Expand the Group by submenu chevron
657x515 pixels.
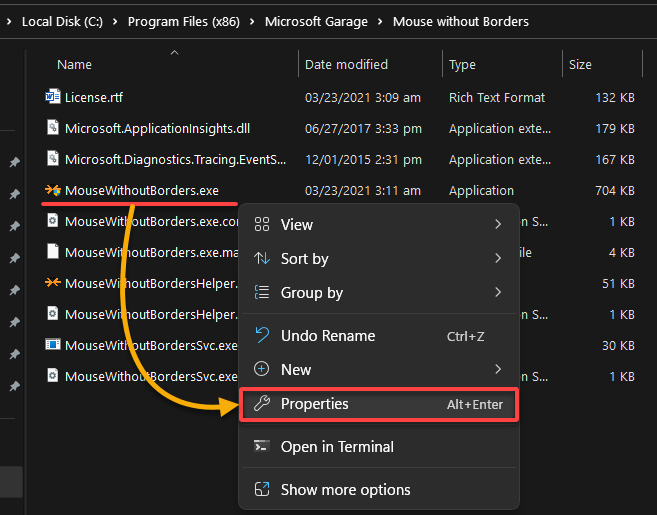point(498,292)
